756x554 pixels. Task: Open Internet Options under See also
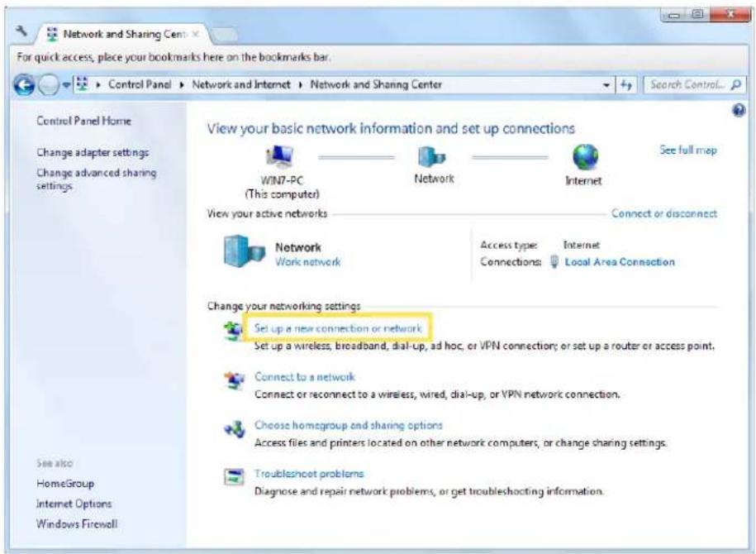point(74,504)
